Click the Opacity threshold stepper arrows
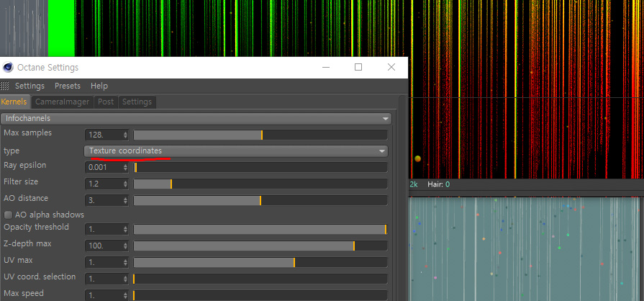This screenshot has height=301, width=644. click(x=125, y=230)
